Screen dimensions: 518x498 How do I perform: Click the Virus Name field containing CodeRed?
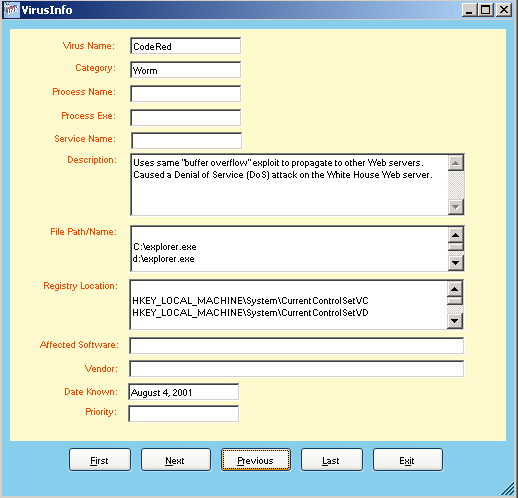click(185, 46)
